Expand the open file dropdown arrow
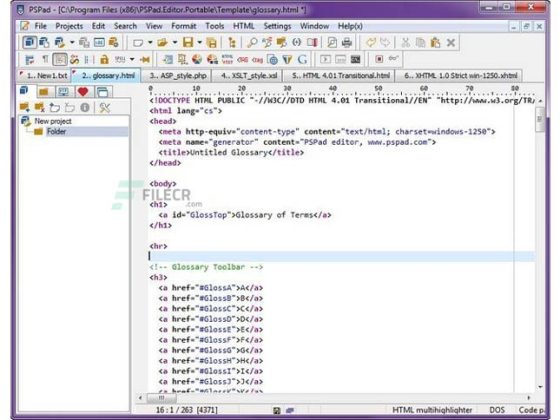This screenshot has height=420, width=560. [175, 42]
